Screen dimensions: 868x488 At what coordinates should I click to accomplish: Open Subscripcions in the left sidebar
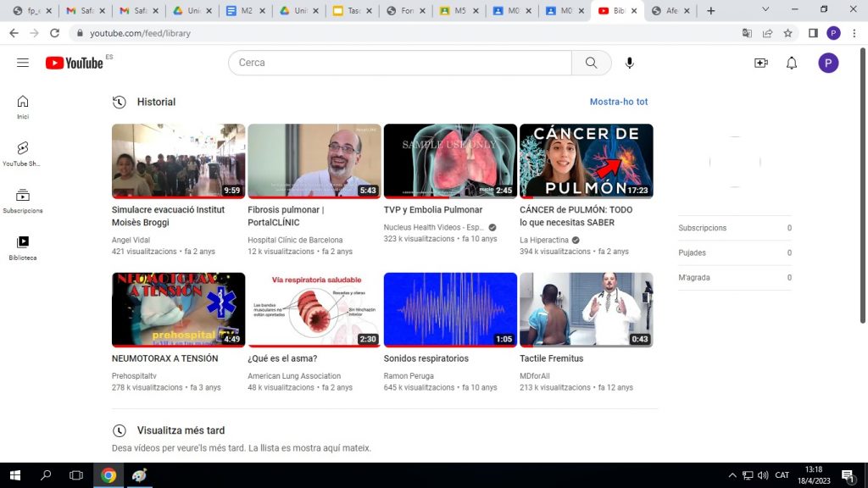tap(23, 201)
